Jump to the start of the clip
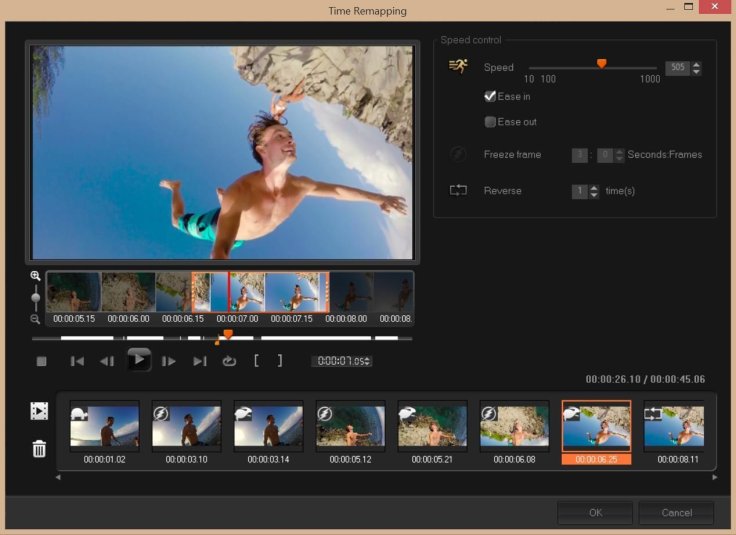The image size is (736, 535). coord(77,361)
